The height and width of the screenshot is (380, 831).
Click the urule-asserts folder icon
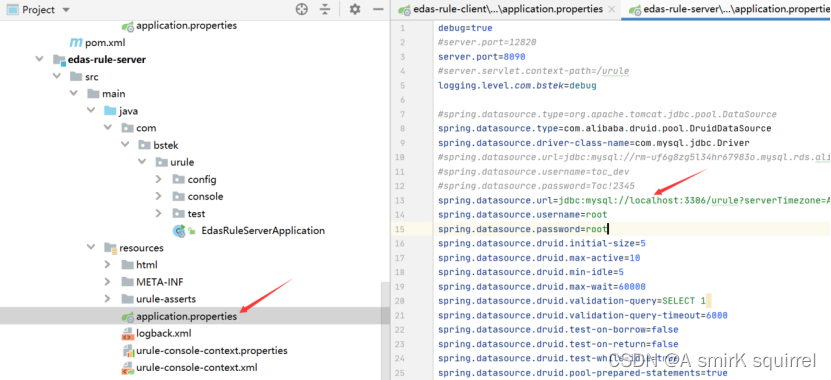(x=127, y=299)
